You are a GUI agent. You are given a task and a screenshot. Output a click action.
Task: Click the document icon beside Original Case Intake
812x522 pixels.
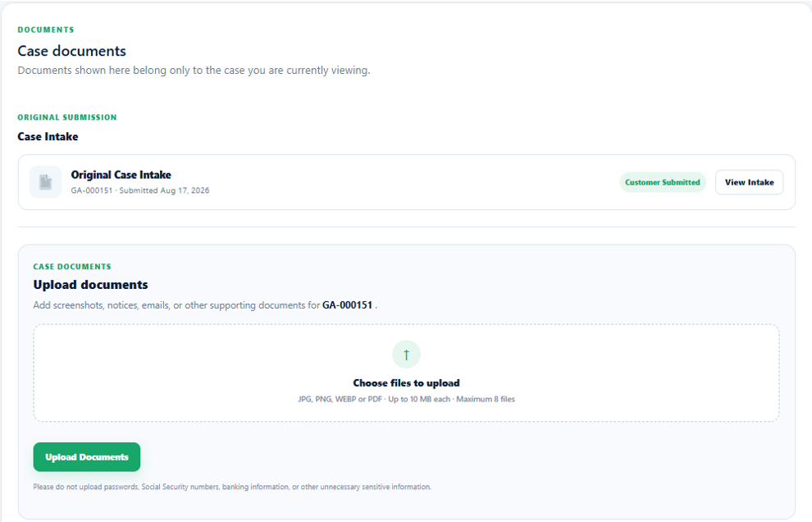(46, 182)
